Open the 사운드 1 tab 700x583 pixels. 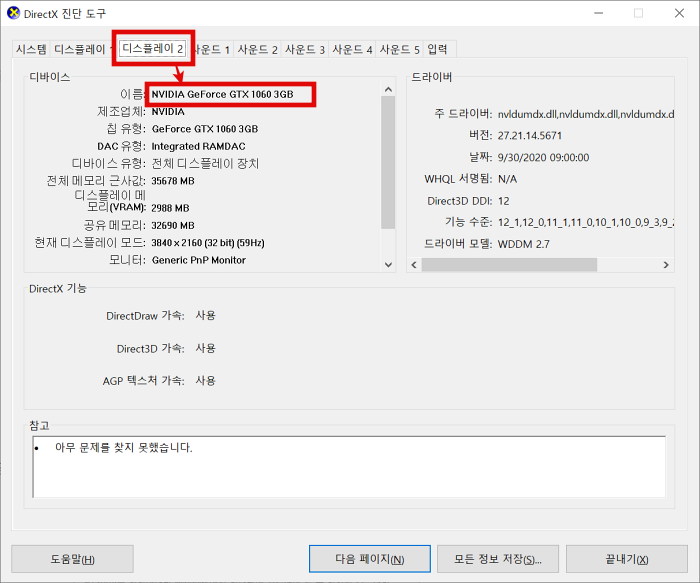tap(212, 49)
